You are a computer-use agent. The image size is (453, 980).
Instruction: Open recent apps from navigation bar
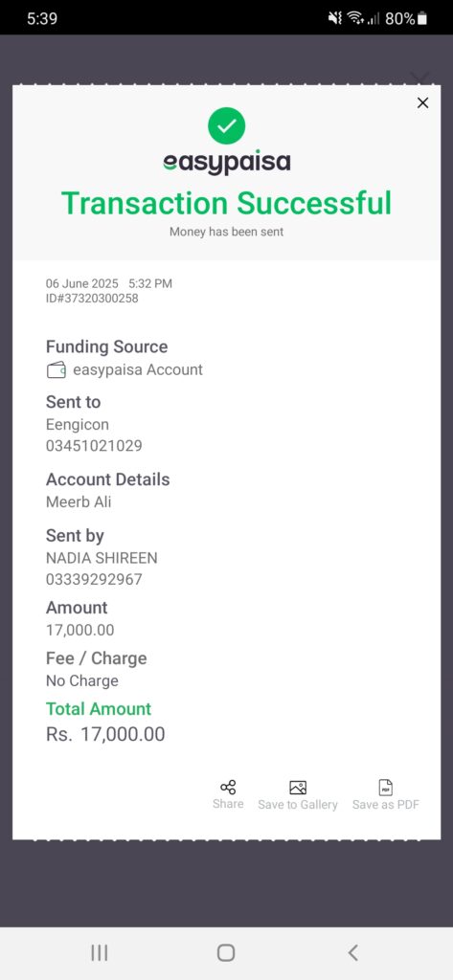(100, 952)
